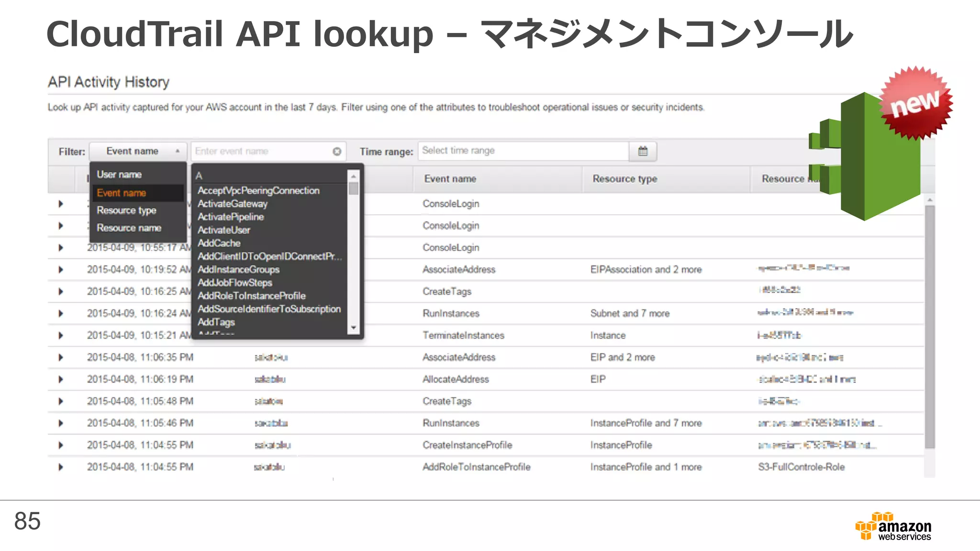This screenshot has width=980, height=551.
Task: Click suggestion list scroll down arrow
Action: pos(354,328)
